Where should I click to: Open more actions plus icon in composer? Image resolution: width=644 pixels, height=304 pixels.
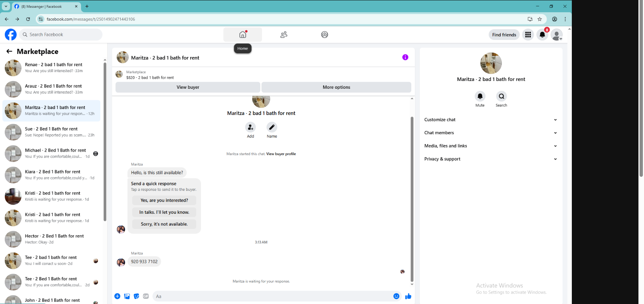point(117,296)
